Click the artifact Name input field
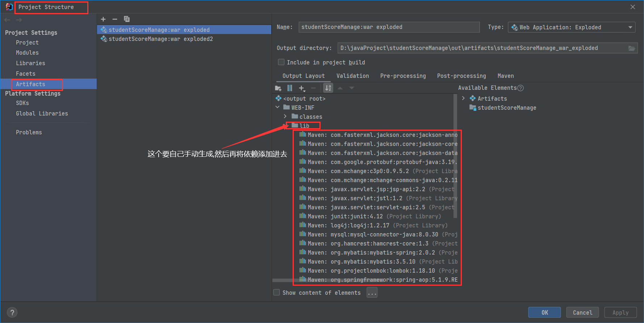The width and height of the screenshot is (644, 323). [389, 27]
